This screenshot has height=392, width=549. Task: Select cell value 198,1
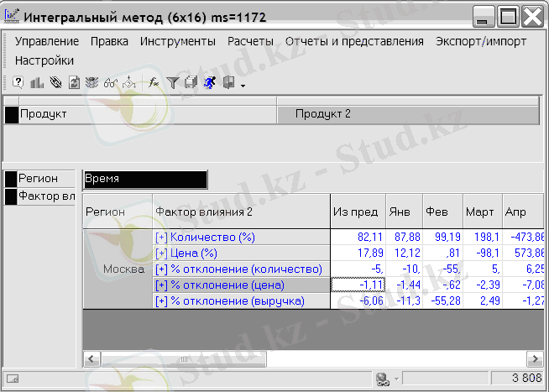pos(483,238)
